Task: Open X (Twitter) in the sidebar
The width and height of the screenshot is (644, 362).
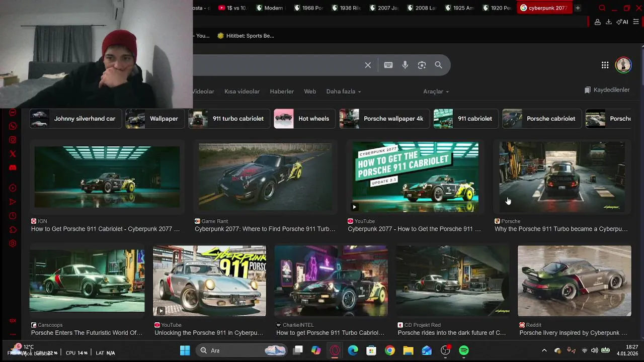Action: click(13, 154)
